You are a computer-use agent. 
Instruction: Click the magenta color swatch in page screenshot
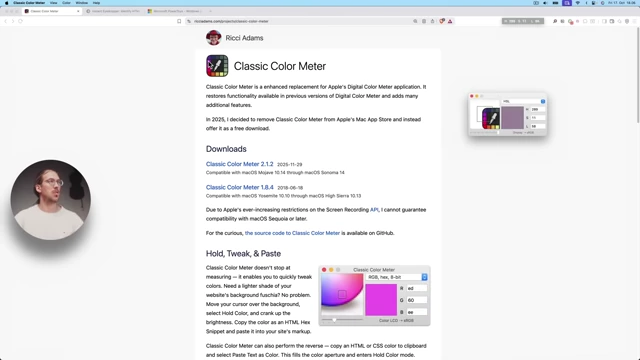point(381,300)
